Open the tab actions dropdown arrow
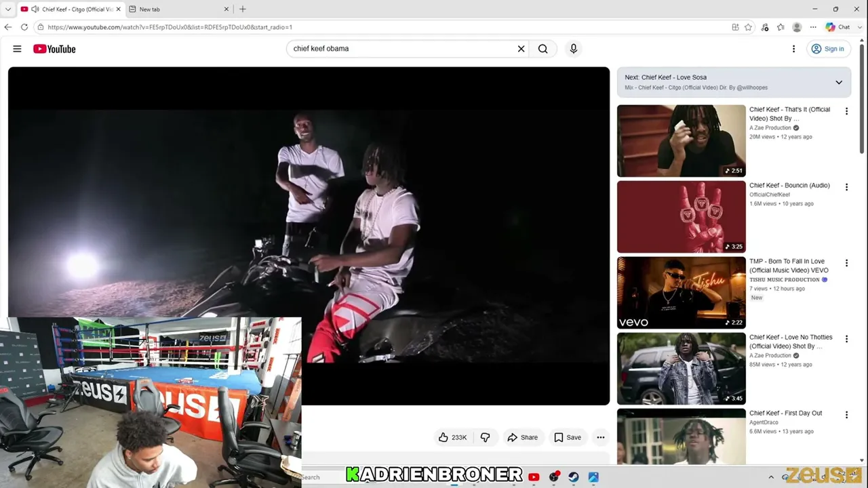This screenshot has width=868, height=488. 8,9
